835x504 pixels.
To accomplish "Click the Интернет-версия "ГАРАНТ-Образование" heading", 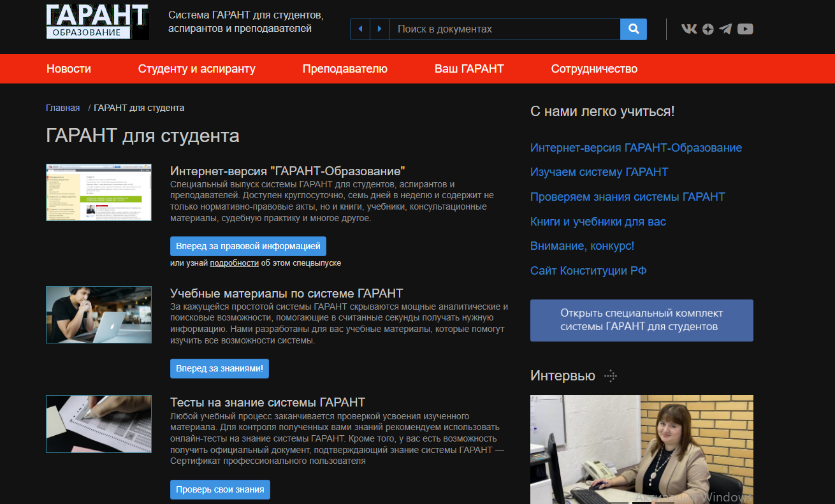I will tap(287, 171).
